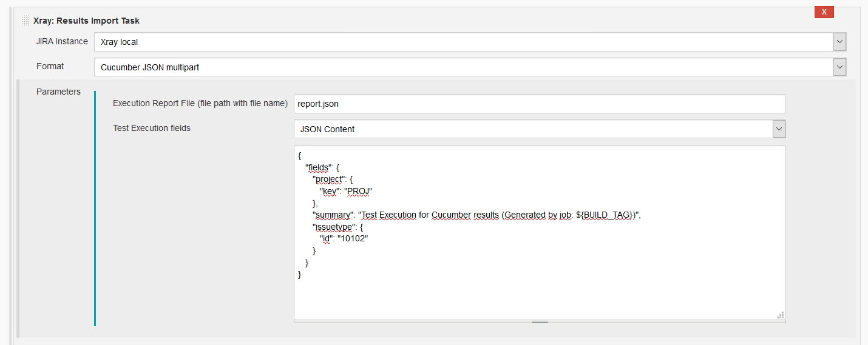Click the "issuetype" key in the JSON
868x345 pixels.
(x=334, y=227)
